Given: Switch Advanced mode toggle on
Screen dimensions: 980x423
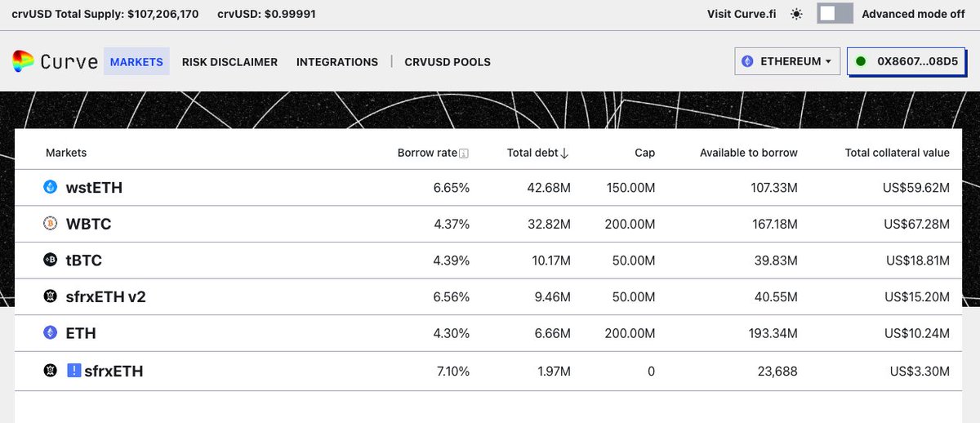Looking at the screenshot, I should coord(835,14).
